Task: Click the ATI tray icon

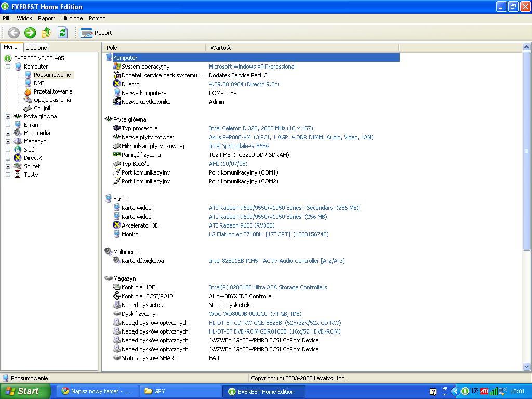Action: (x=484, y=391)
